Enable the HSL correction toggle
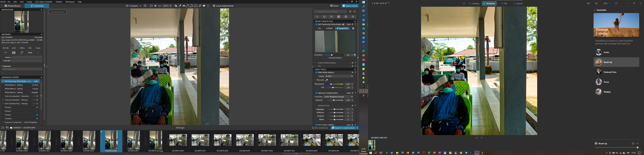 pos(316,66)
